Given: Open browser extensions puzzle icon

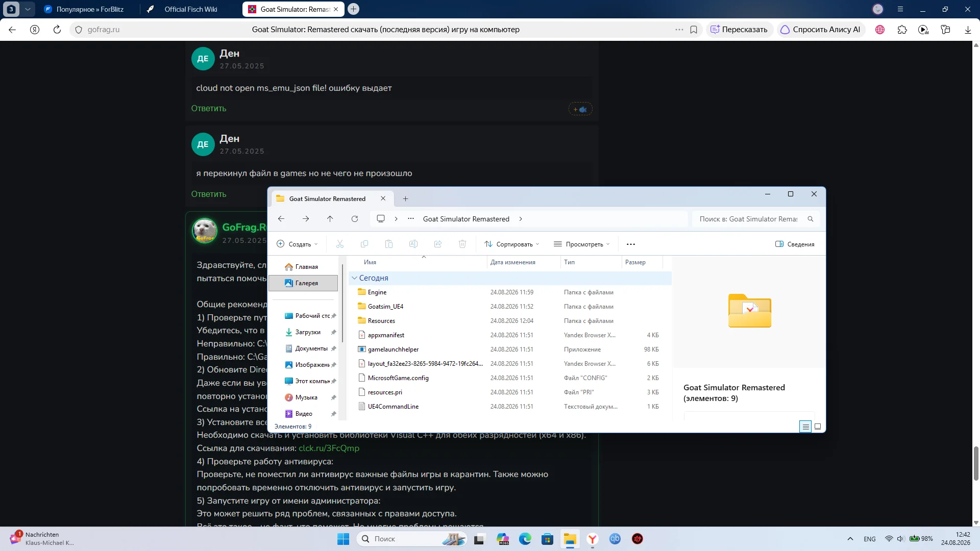Looking at the screenshot, I should [x=902, y=30].
